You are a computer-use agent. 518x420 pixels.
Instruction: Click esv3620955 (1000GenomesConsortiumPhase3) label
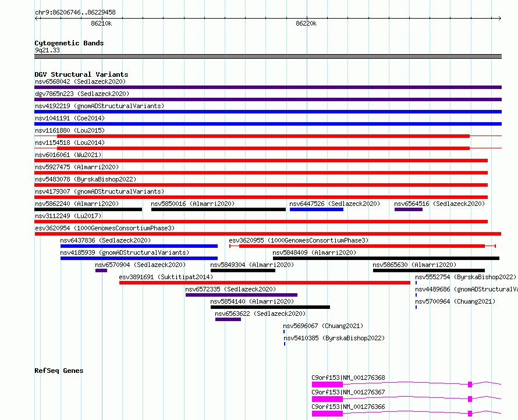(x=299, y=240)
